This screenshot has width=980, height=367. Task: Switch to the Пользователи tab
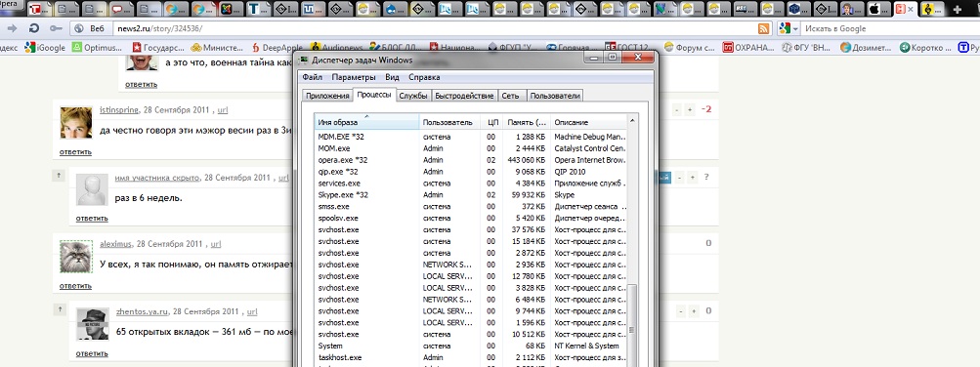coord(555,96)
